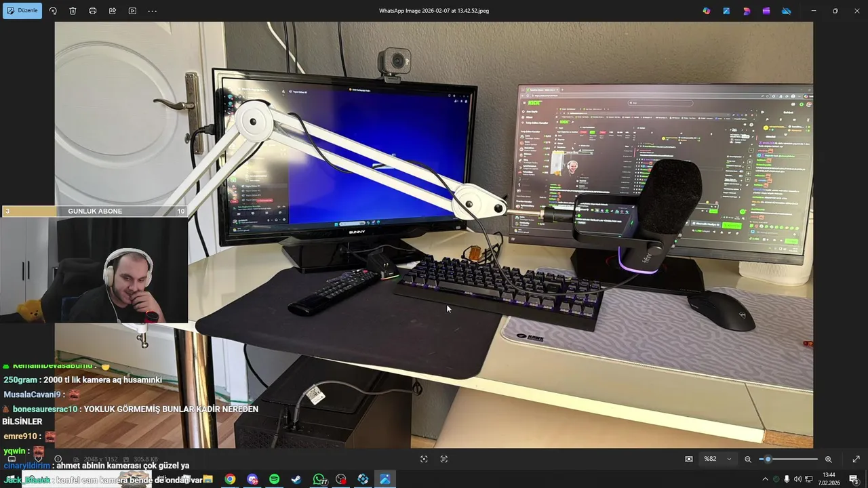868x488 pixels.
Task: Open the Copilot icon in the title bar
Action: (x=707, y=11)
